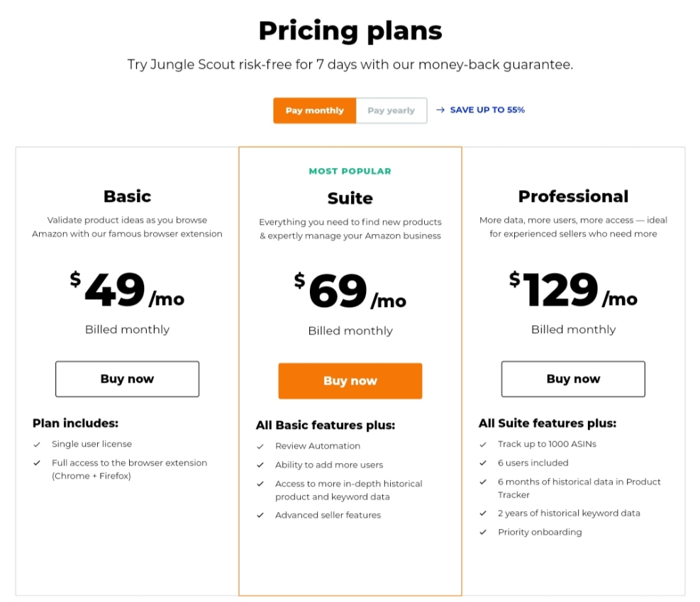The image size is (700, 602).
Task: Click the arrow icon before SAVE UP TO 55%
Action: [441, 110]
